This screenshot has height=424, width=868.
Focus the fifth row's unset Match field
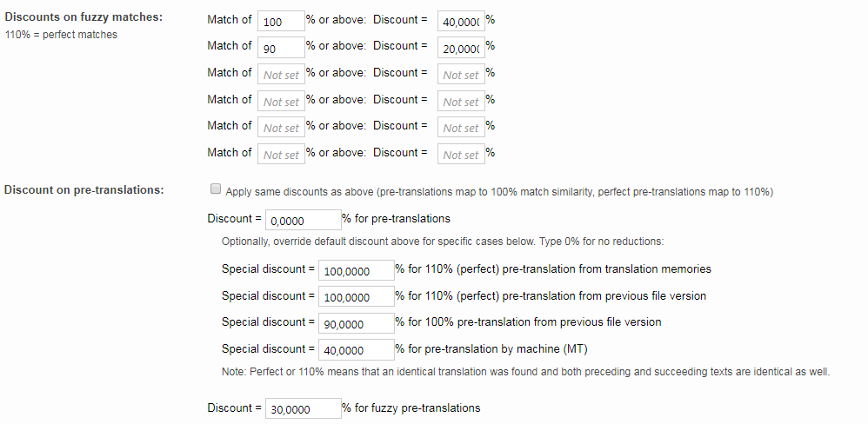[280, 128]
